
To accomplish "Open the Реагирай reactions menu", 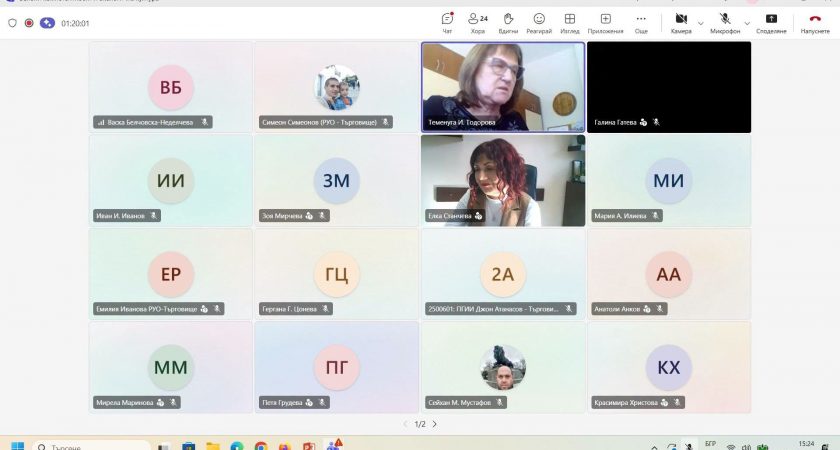I will tap(539, 23).
